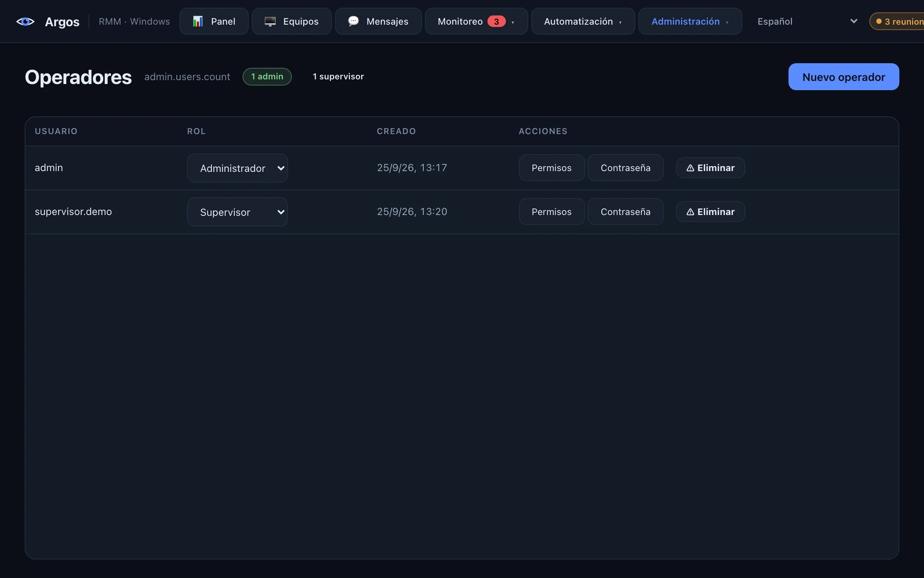This screenshot has width=924, height=578.
Task: Click the orange dot in reunion badge
Action: point(879,22)
